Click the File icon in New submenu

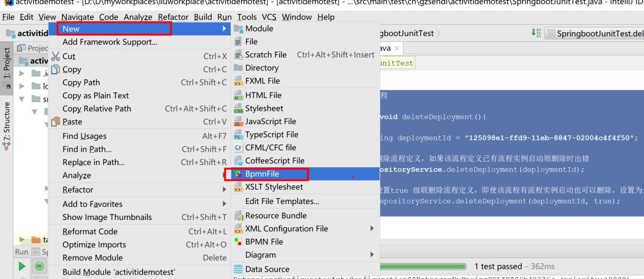(x=238, y=41)
